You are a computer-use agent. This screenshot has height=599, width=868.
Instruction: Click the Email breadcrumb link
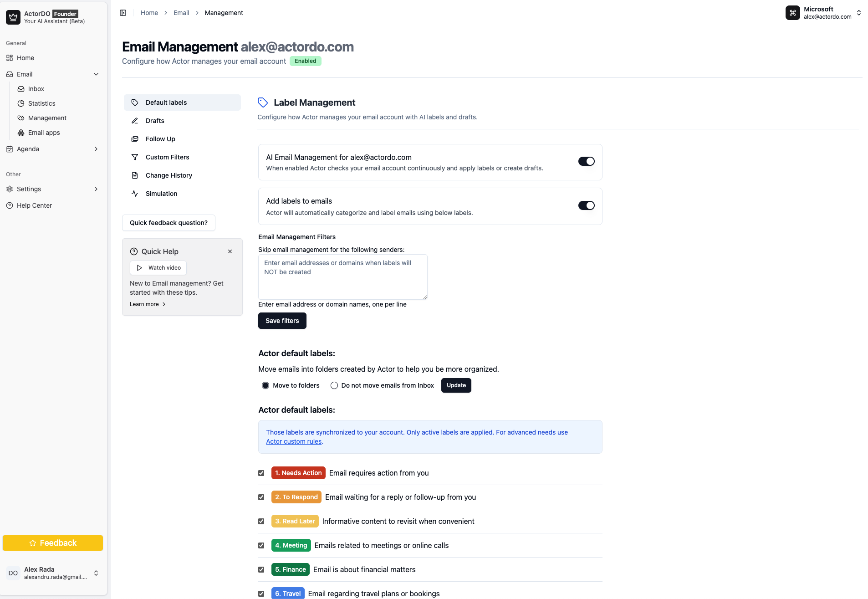(x=181, y=13)
